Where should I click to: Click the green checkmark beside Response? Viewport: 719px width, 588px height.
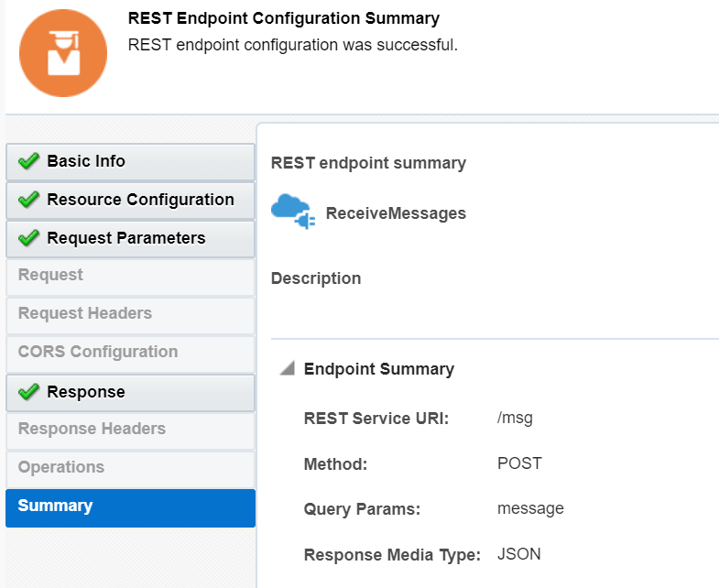(x=28, y=392)
